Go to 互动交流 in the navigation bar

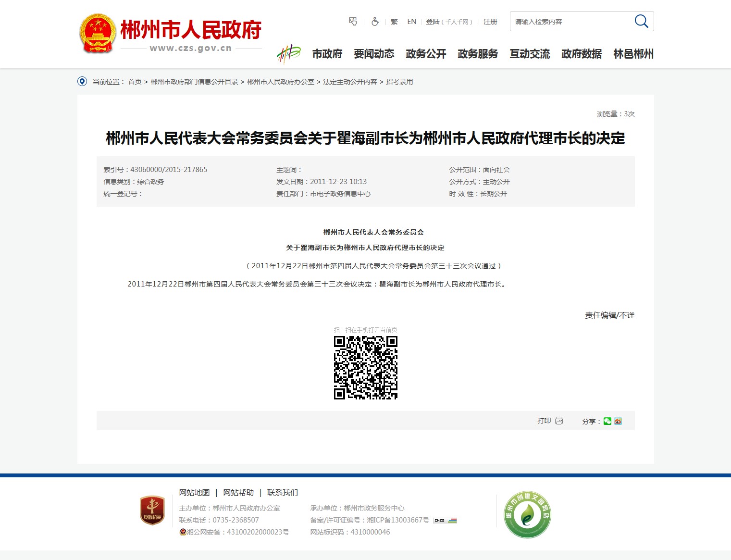click(530, 54)
